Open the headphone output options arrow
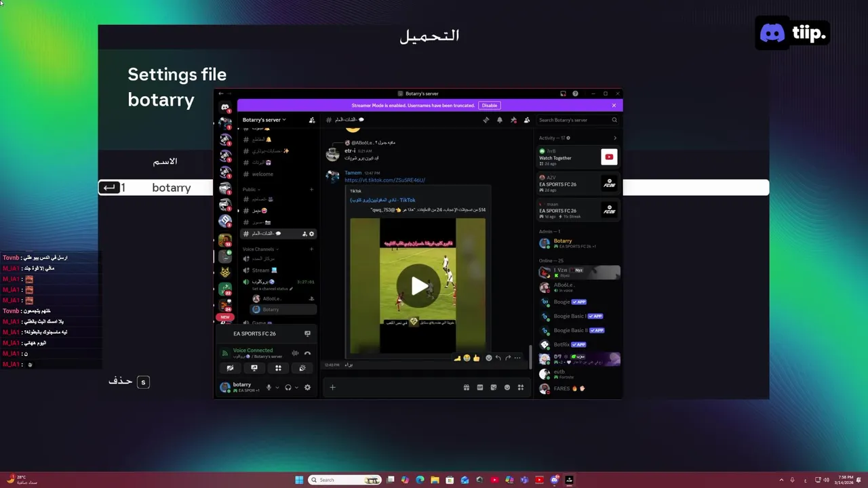The width and height of the screenshot is (868, 488). [x=296, y=388]
